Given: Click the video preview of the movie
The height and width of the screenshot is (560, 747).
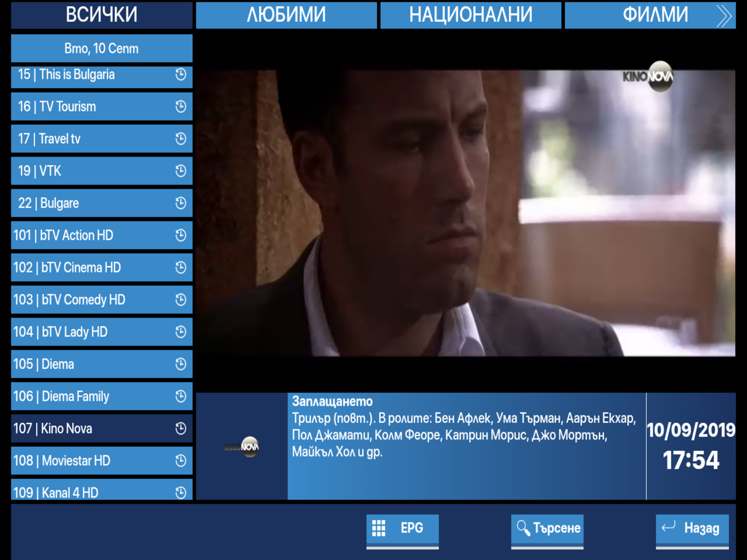Looking at the screenshot, I should point(465,213).
